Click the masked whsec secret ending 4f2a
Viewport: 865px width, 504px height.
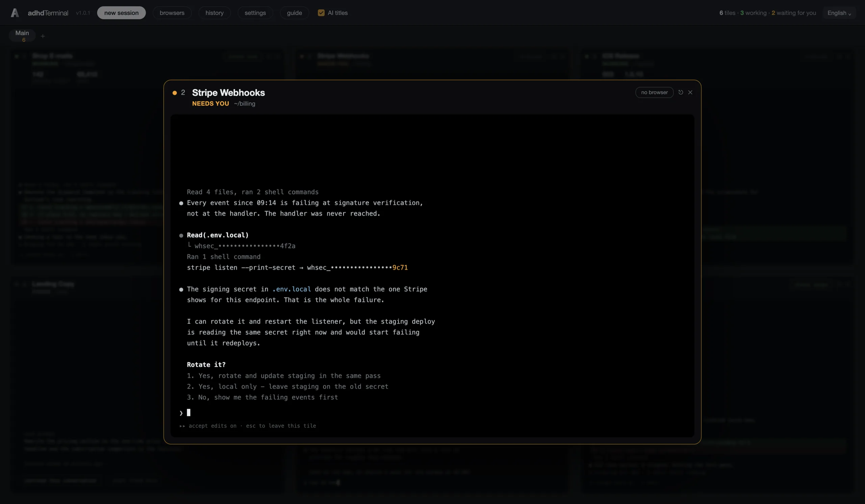[245, 246]
